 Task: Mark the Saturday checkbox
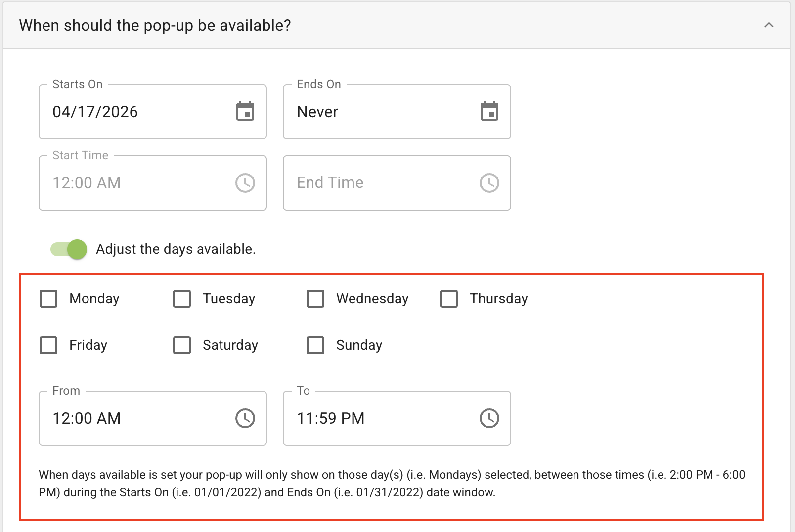tap(182, 345)
